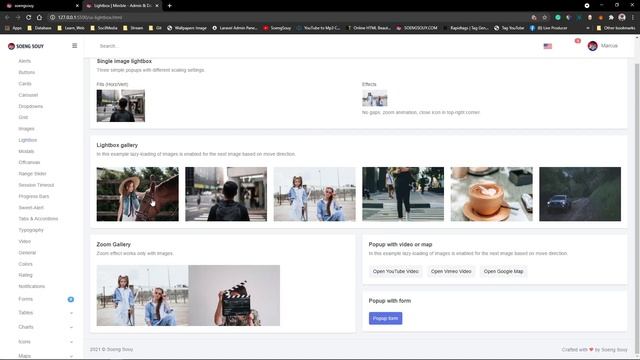
Task: Click the Forms badge in sidebar
Action: point(71,299)
